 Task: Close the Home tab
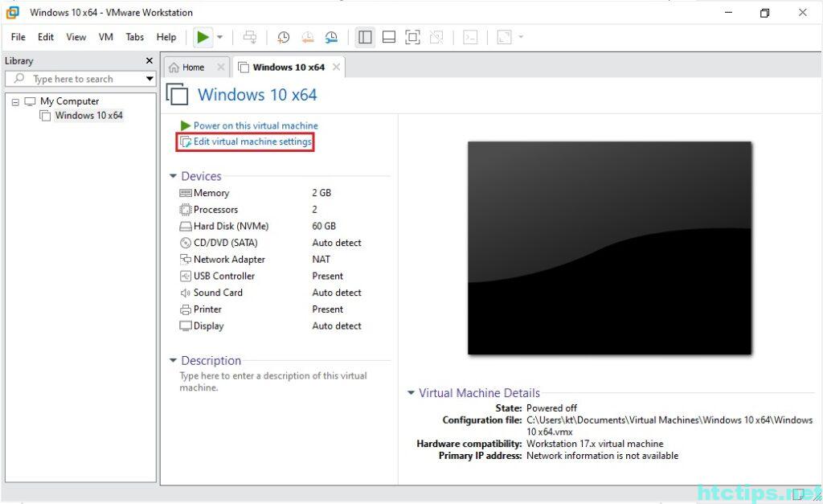[x=221, y=67]
